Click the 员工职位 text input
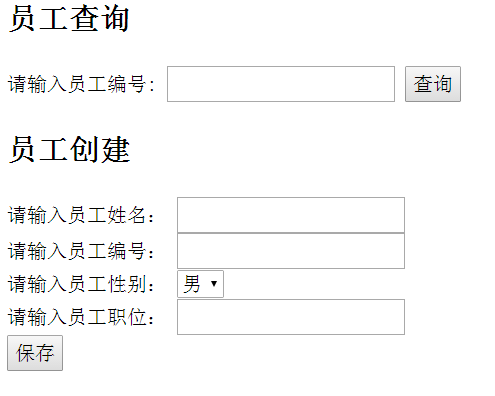This screenshot has width=495, height=396. 291,317
